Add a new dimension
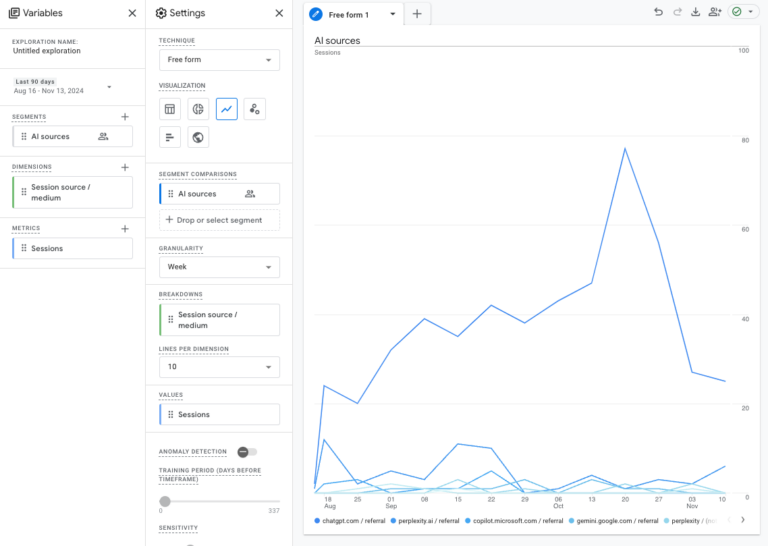 click(125, 167)
